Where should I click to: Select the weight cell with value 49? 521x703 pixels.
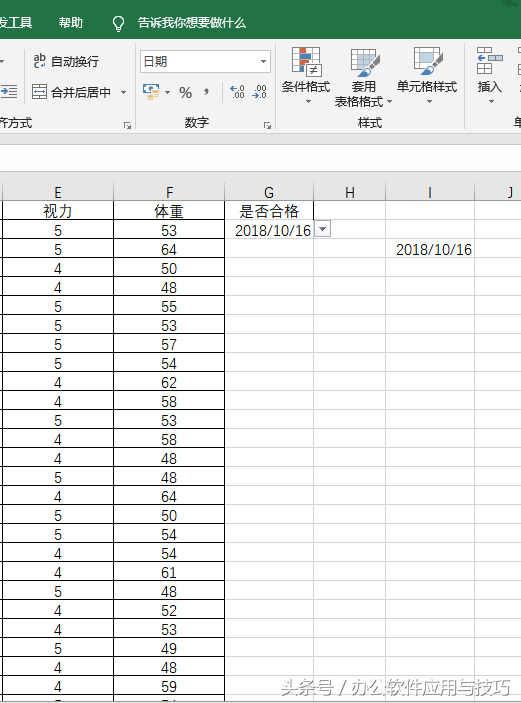pyautogui.click(x=169, y=648)
